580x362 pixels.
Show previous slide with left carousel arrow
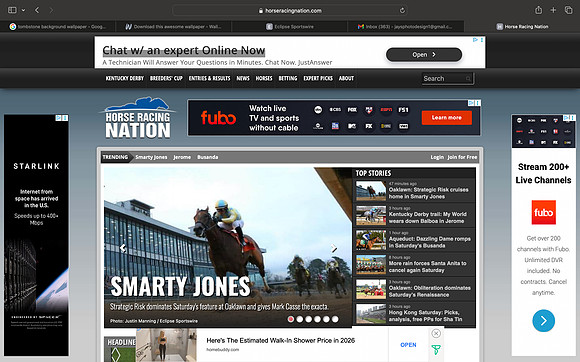tap(123, 248)
